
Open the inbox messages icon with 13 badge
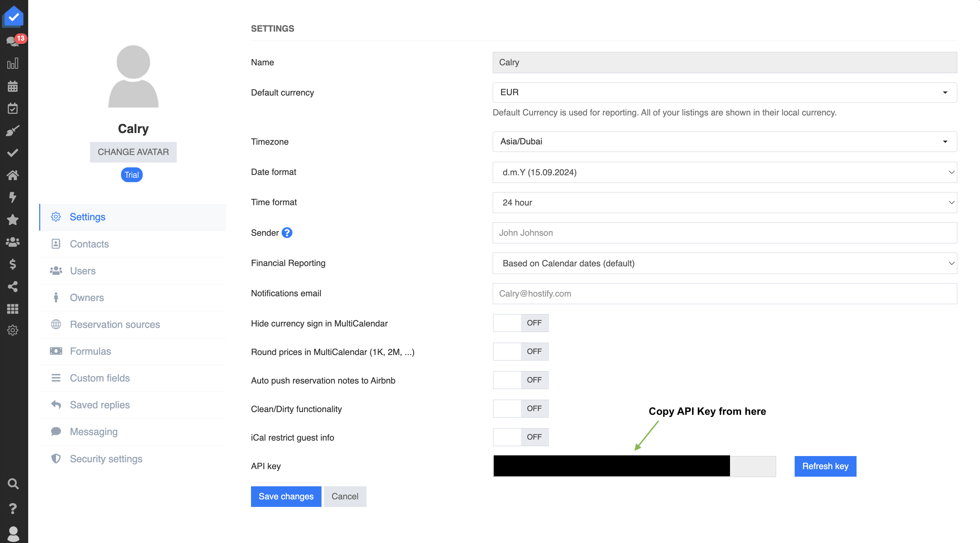[13, 41]
